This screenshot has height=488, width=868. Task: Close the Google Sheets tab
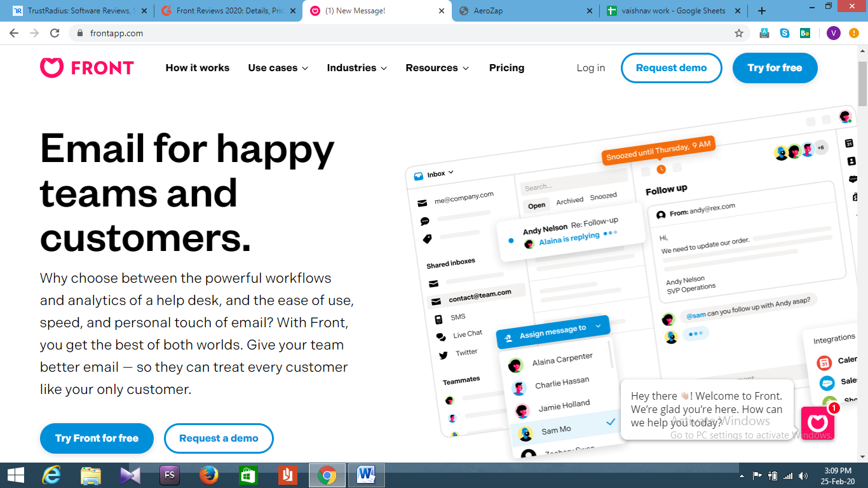[738, 11]
